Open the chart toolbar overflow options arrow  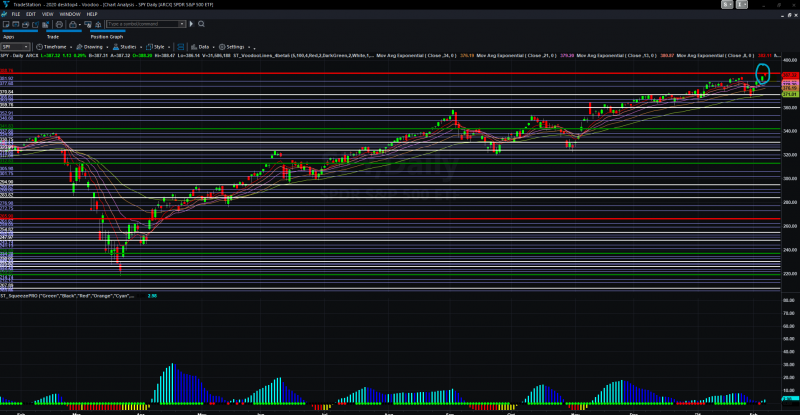255,48
